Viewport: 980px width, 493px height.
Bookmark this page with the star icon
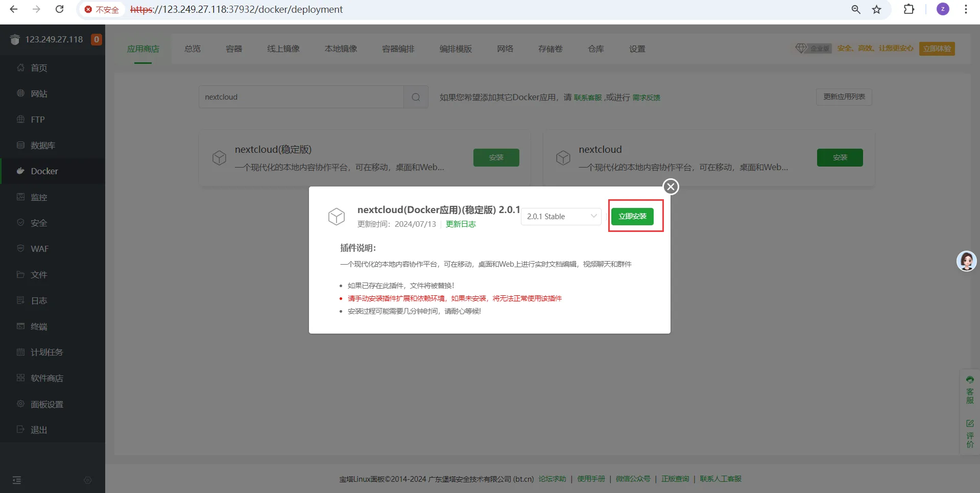pos(877,9)
